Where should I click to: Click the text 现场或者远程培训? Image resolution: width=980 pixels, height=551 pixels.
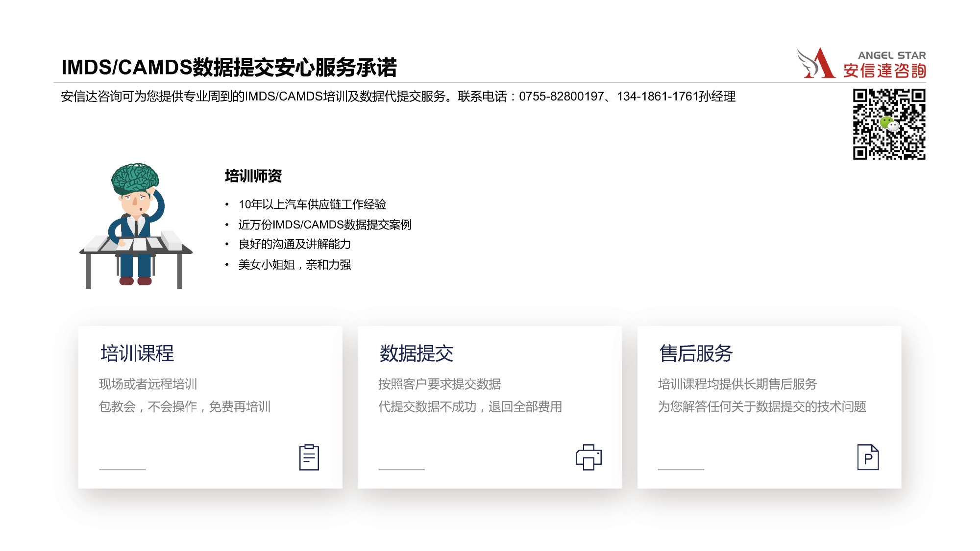pyautogui.click(x=148, y=384)
